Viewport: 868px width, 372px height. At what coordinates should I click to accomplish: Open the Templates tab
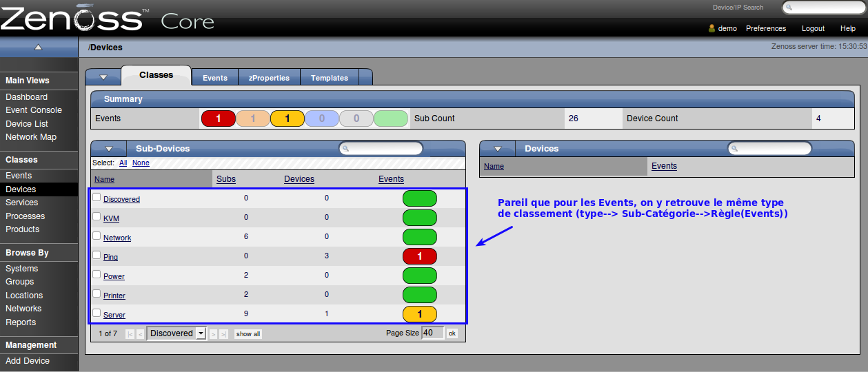(329, 78)
